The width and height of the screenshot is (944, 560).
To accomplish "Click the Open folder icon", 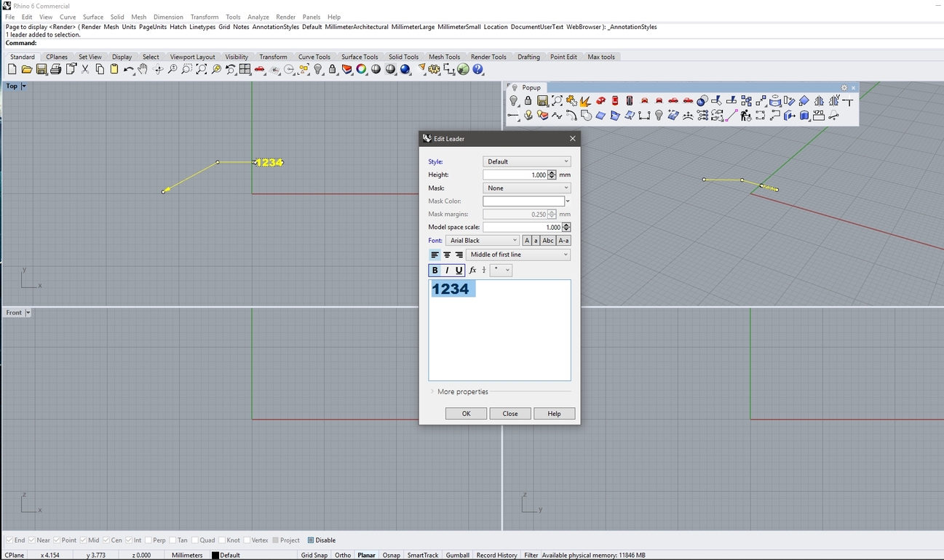I will pyautogui.click(x=27, y=70).
